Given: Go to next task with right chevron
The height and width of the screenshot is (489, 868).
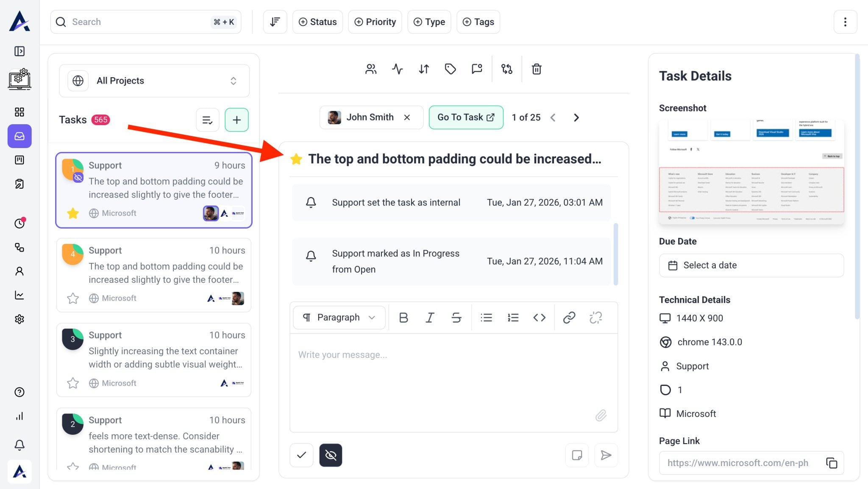Looking at the screenshot, I should [576, 117].
